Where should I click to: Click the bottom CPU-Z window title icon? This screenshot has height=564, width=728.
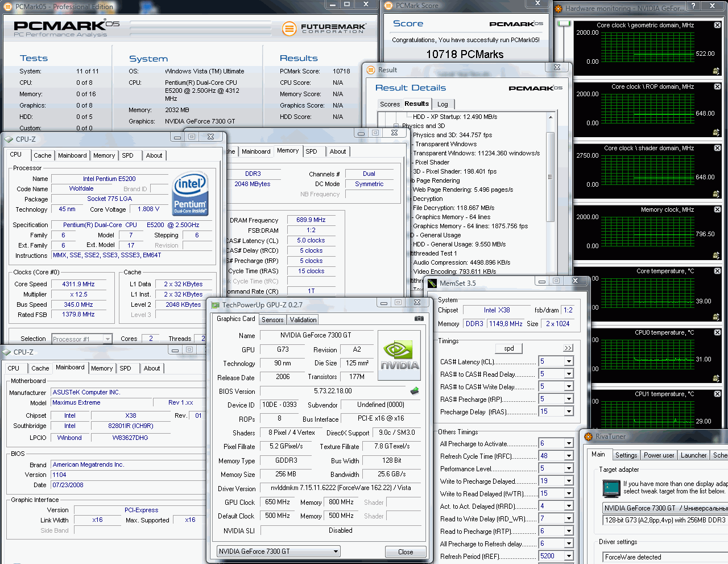6,352
